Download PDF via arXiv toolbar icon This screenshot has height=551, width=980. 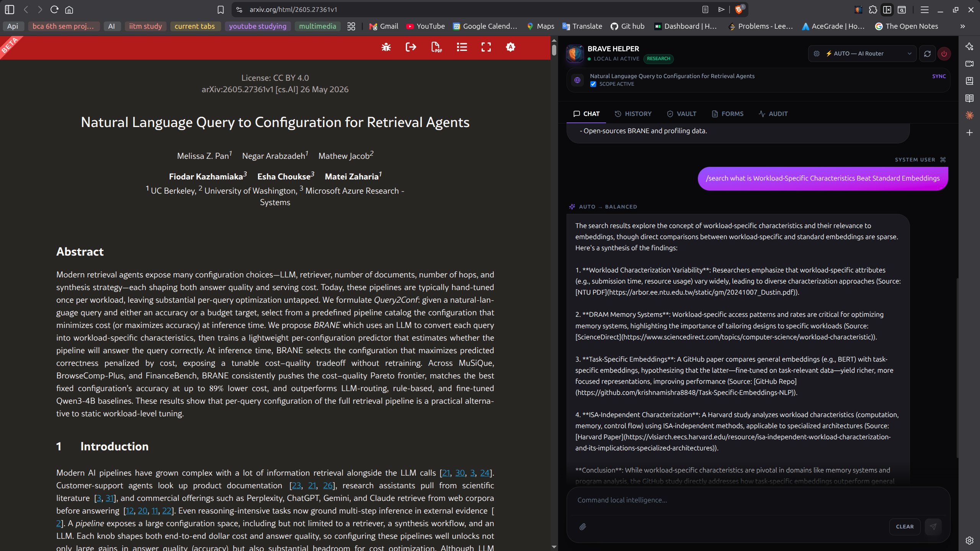point(436,47)
